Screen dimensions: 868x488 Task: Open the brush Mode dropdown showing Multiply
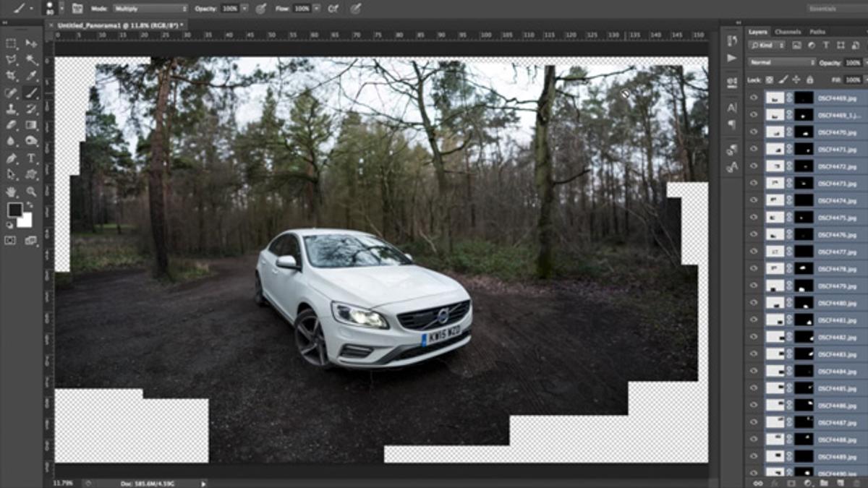150,9
